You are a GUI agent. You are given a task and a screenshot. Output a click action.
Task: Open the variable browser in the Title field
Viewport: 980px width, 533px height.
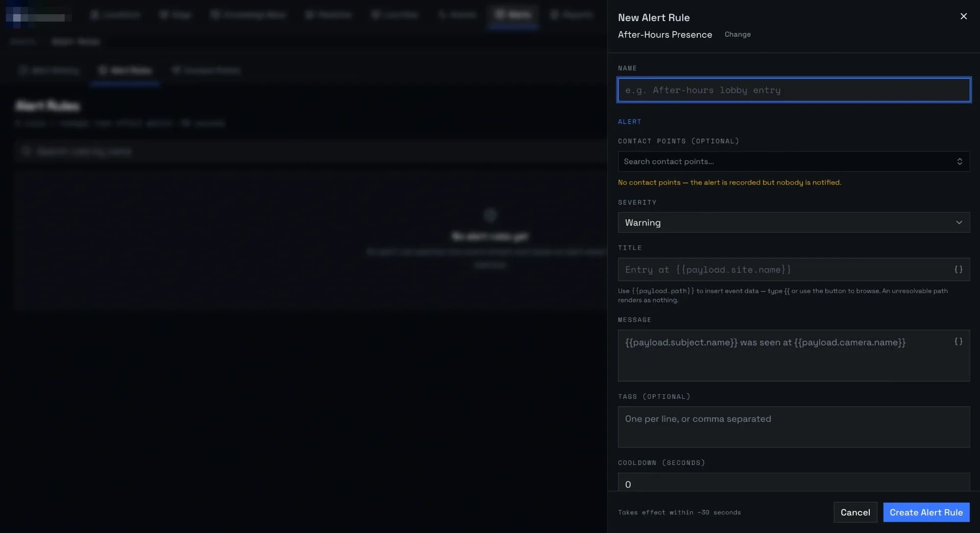958,269
